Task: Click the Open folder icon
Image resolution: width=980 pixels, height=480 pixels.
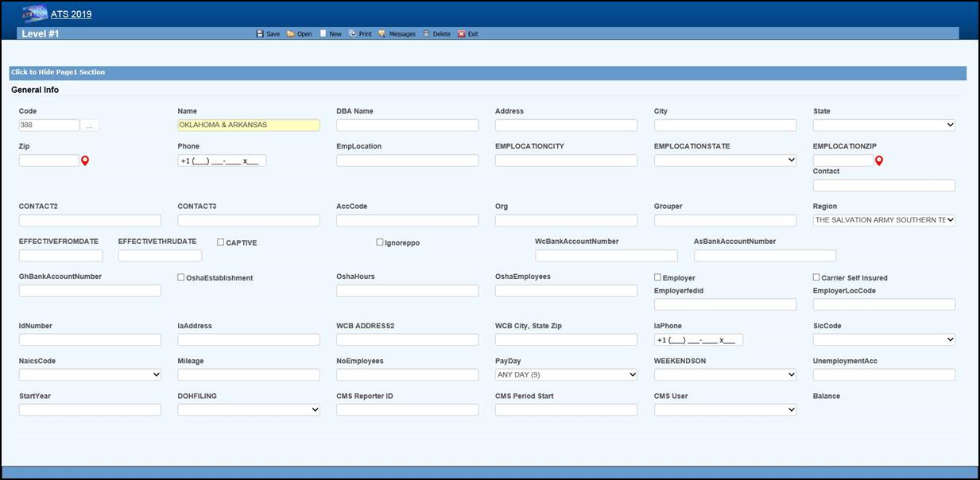Action: tap(291, 34)
